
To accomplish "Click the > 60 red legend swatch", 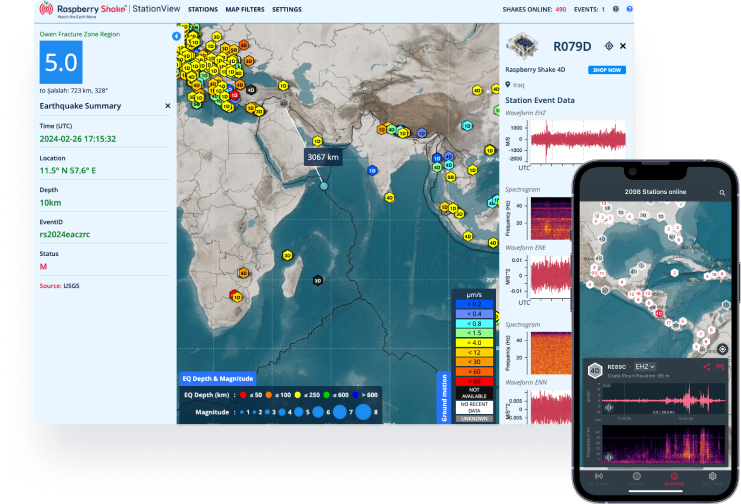I will pyautogui.click(x=474, y=381).
